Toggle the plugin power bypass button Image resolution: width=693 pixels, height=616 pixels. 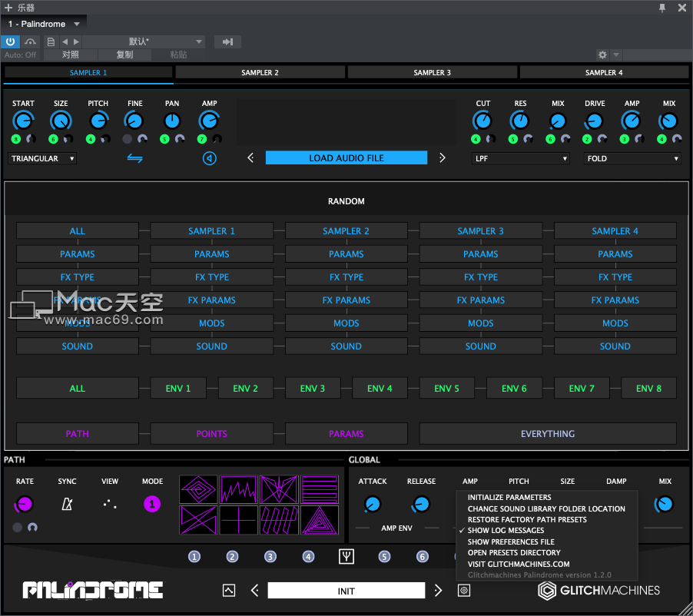[x=10, y=41]
